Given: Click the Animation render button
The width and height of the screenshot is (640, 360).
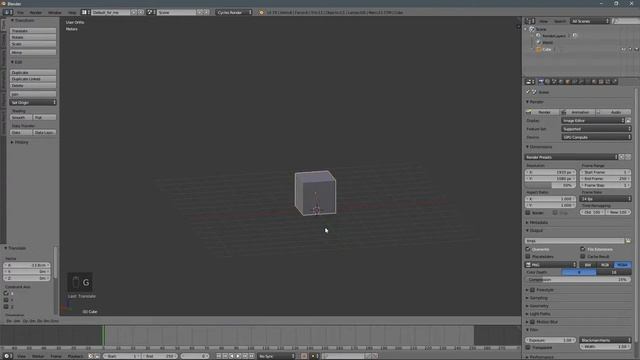Looking at the screenshot, I should click(x=578, y=112).
